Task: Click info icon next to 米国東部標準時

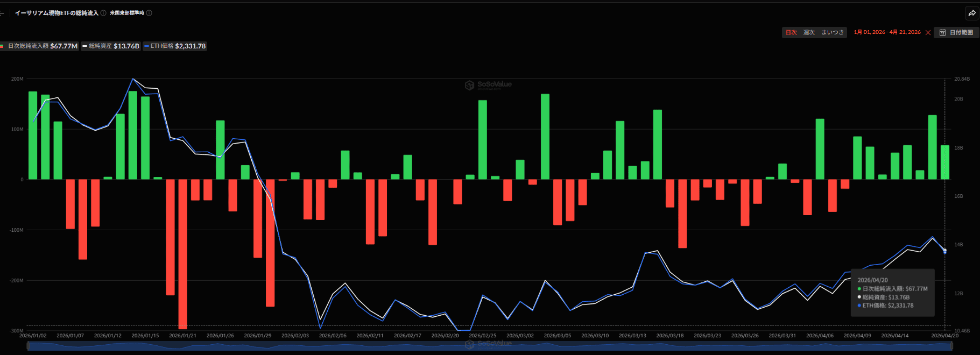Action: point(149,13)
